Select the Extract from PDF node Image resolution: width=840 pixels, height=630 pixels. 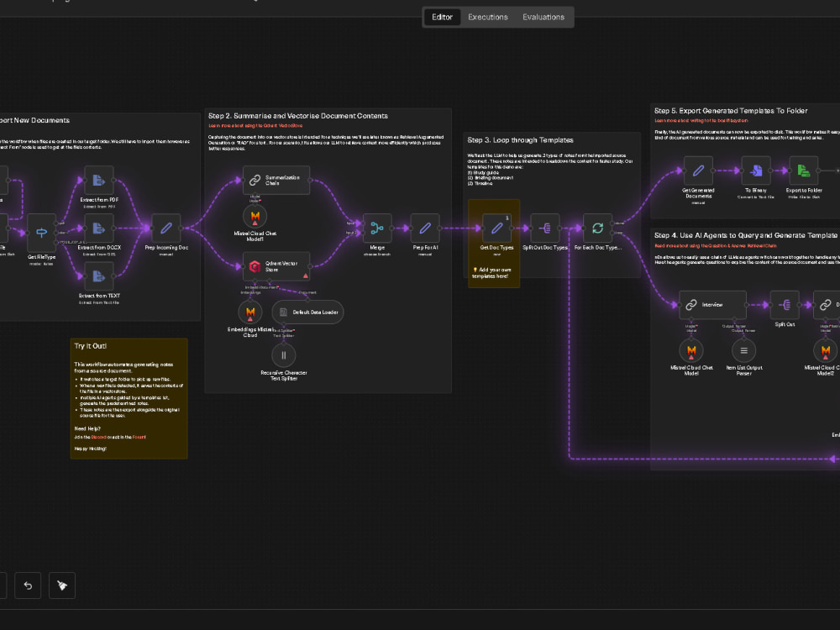coord(99,181)
